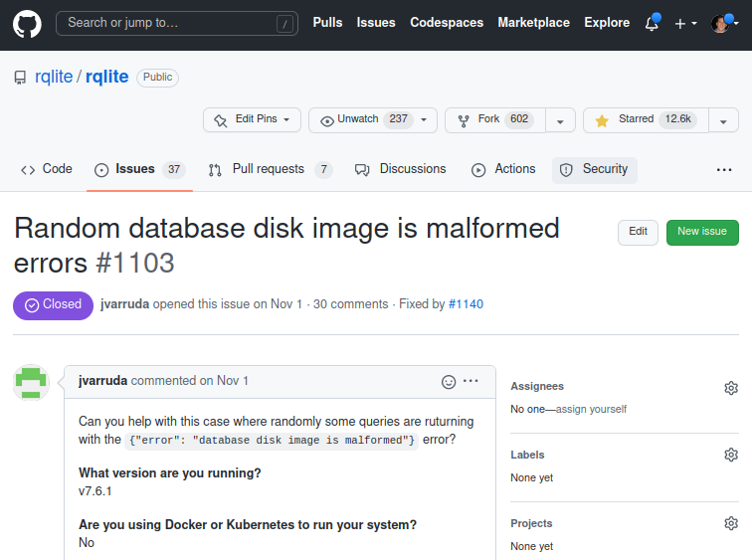This screenshot has height=560, width=752.
Task: Open the Edit Pins dropdown
Action: (x=252, y=120)
